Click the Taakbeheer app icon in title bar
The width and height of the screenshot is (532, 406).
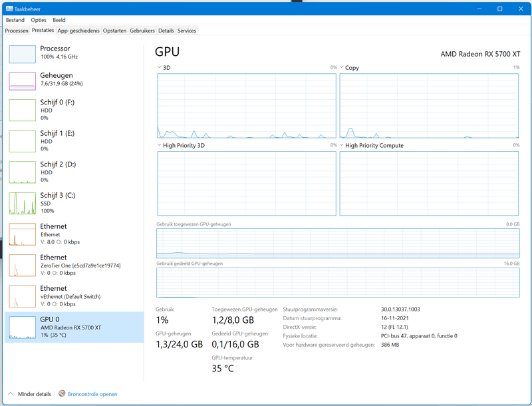point(9,9)
